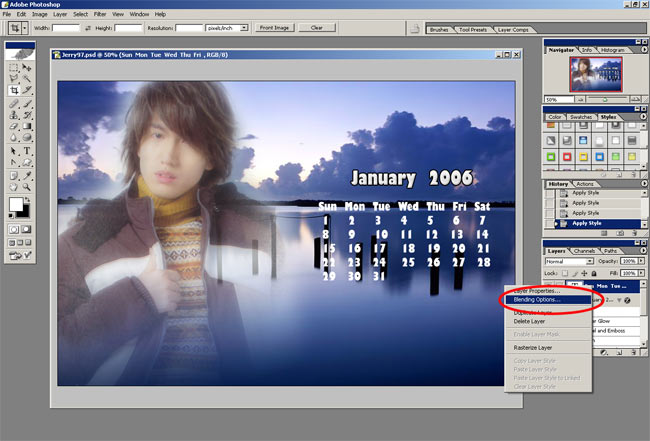Open the Navigator panel flyout menu

click(644, 50)
